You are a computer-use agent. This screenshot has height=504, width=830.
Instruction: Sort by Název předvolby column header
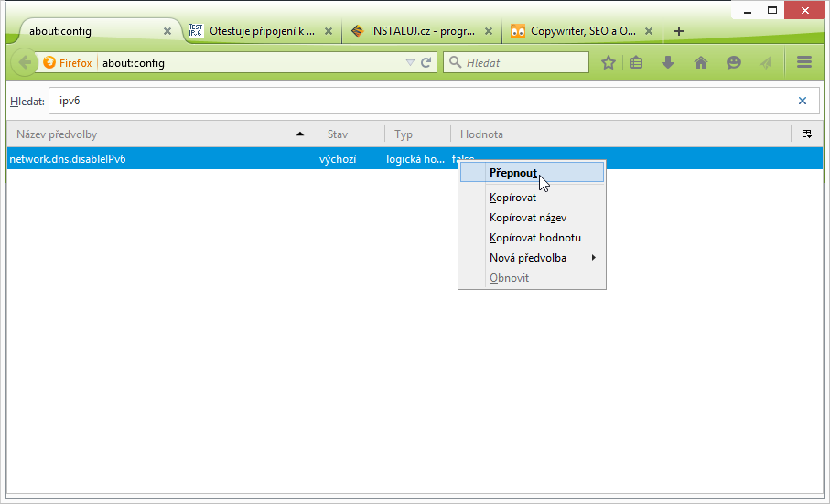(162, 134)
